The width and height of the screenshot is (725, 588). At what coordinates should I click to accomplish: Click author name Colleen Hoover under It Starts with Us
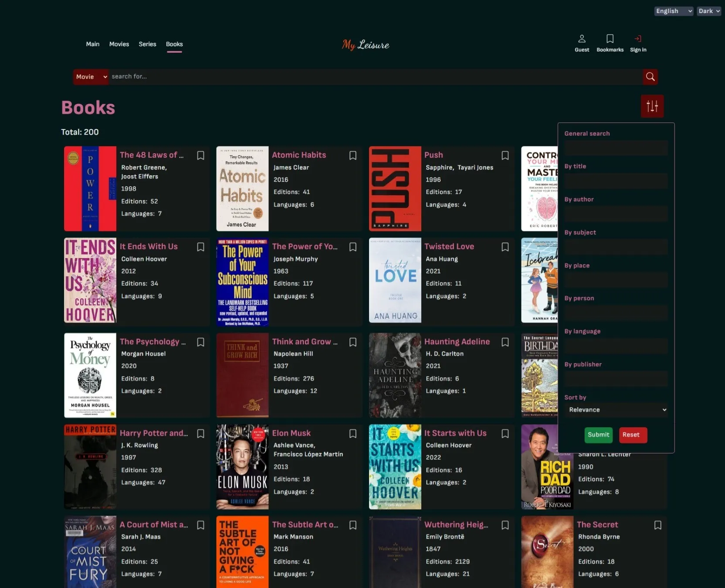449,445
